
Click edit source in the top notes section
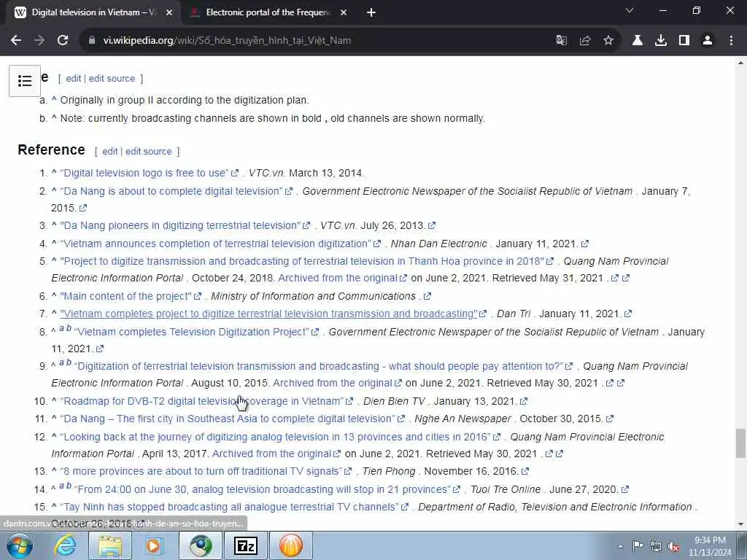point(112,79)
